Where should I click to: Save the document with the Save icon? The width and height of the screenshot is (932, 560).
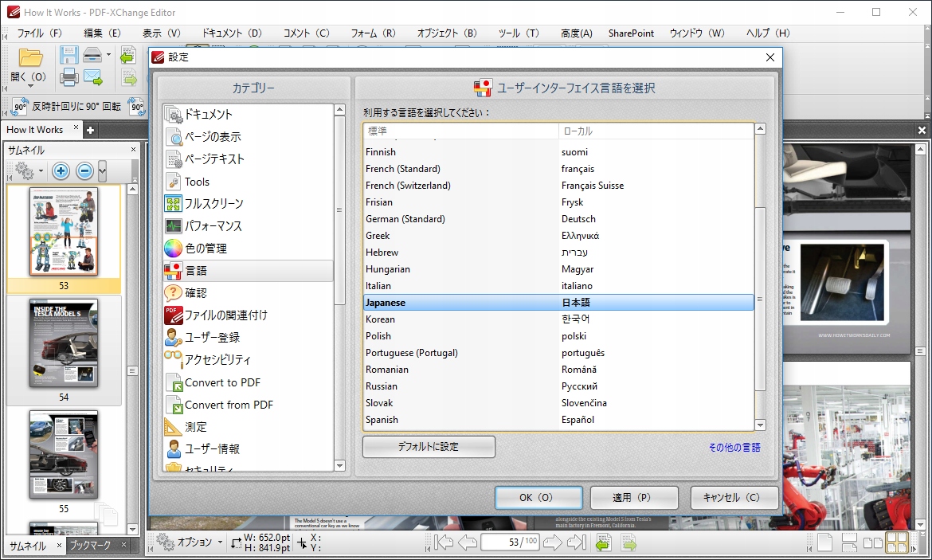click(69, 55)
